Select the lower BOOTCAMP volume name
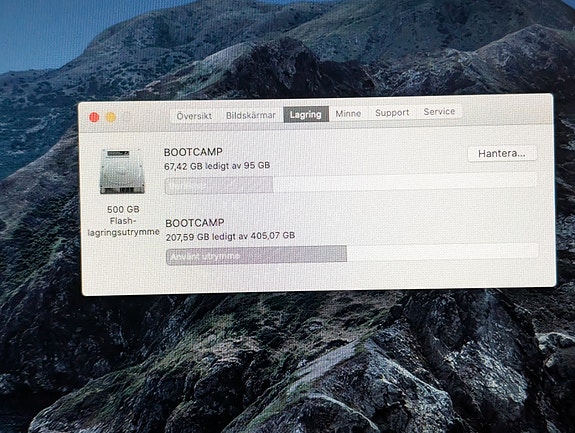Image resolution: width=575 pixels, height=433 pixels. (x=195, y=223)
